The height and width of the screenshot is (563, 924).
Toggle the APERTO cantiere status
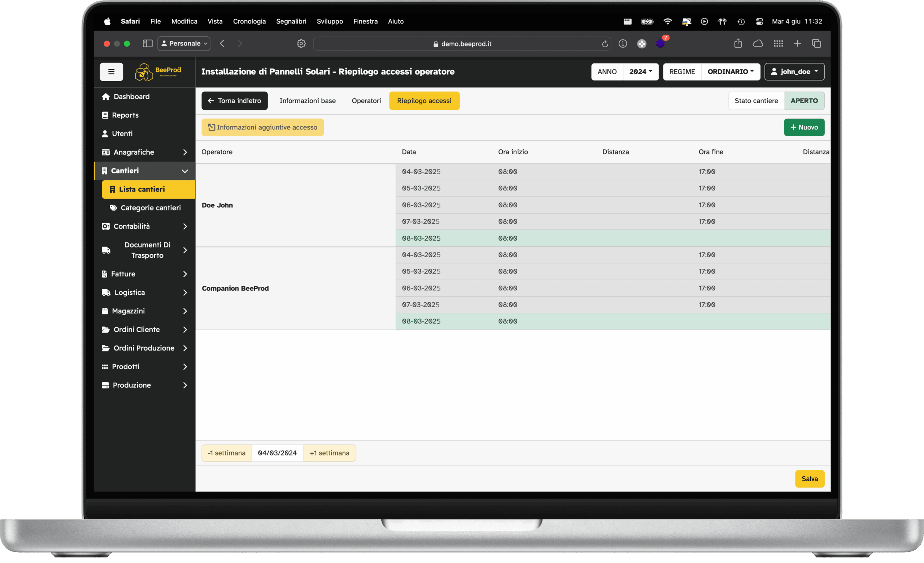pos(803,101)
